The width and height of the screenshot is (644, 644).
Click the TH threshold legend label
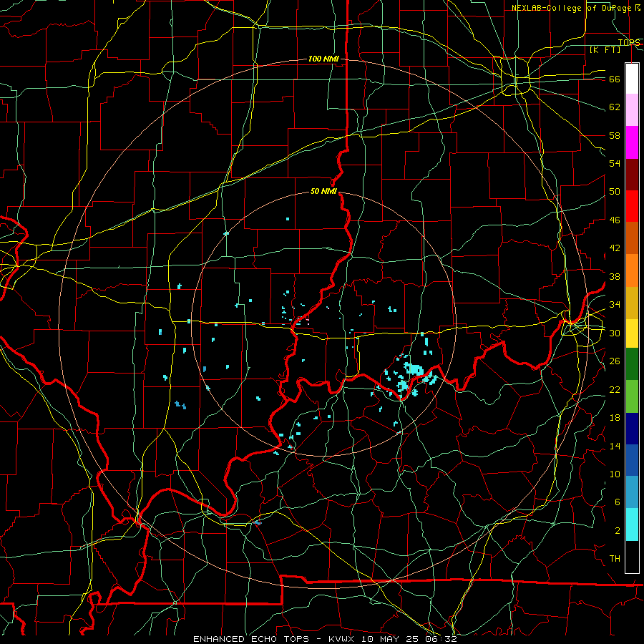point(615,559)
